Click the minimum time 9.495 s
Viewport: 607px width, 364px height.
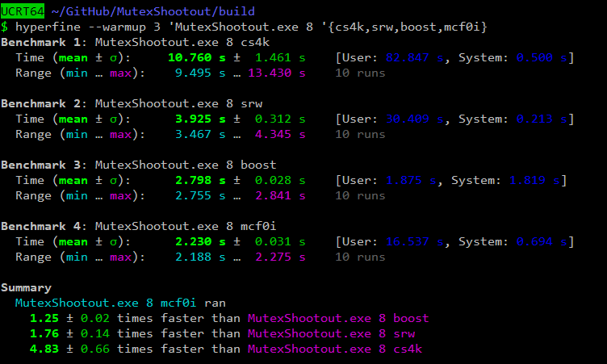click(200, 73)
